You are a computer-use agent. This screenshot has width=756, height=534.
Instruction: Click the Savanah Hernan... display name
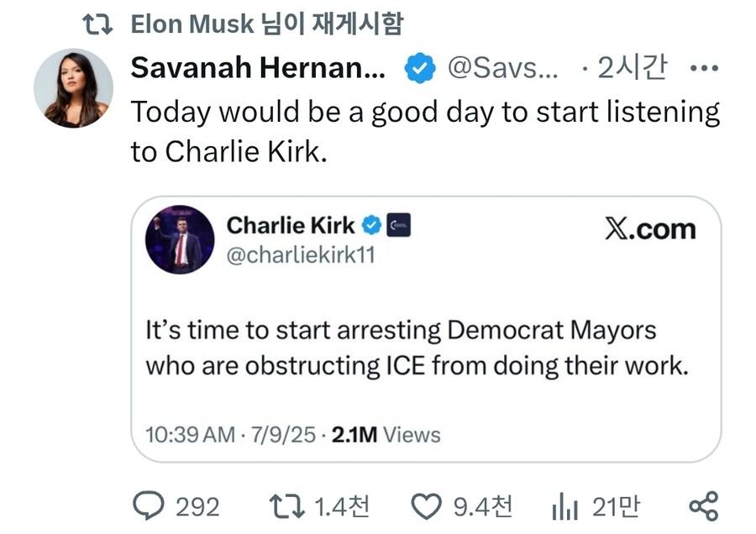tap(258, 69)
